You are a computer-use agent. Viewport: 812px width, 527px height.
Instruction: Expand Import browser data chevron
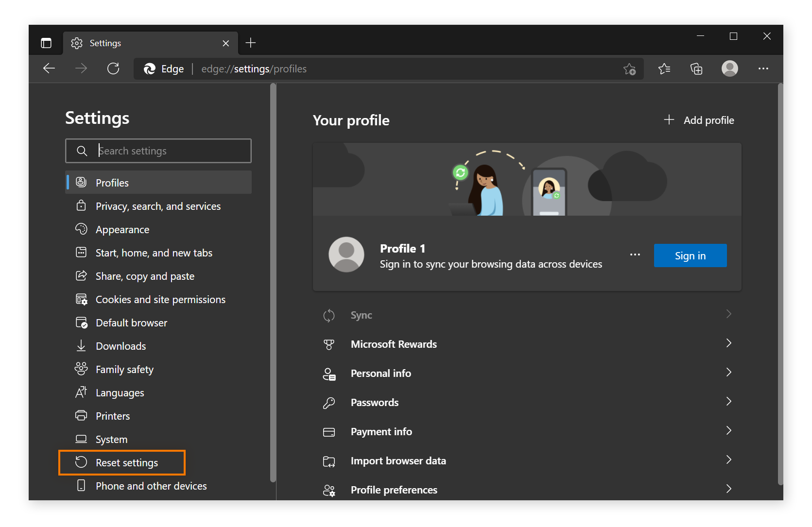(x=728, y=459)
